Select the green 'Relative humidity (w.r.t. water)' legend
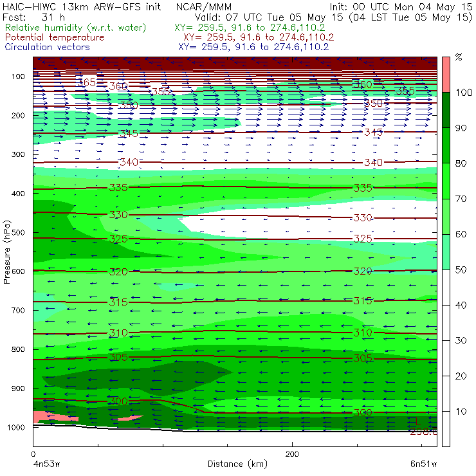476x476 pixels. (x=76, y=28)
